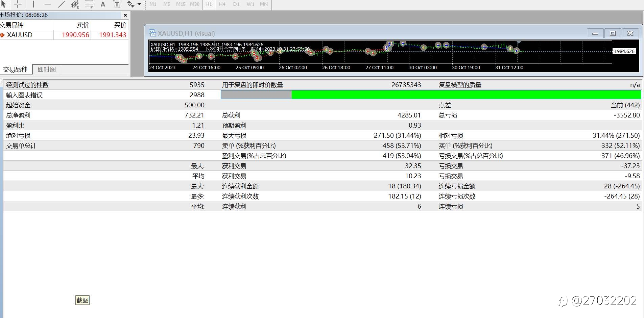This screenshot has height=318, width=644.
Task: Click the 复盘模型的质量 n/a value
Action: (x=635, y=85)
